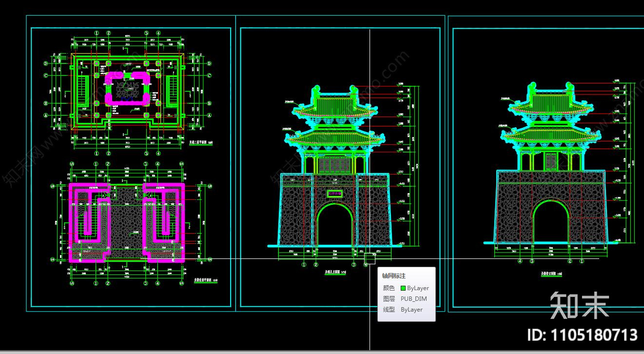Viewport: 644px width, 354px height.
Task: Select axis bubble 3 under front elevation
Action: click(354, 265)
